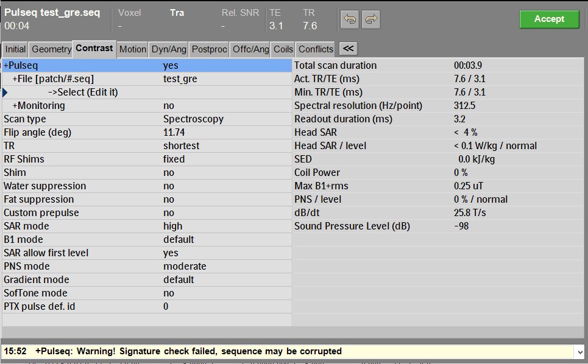Toggle SofTone mode value
This screenshot has width=588, height=364.
point(169,293)
